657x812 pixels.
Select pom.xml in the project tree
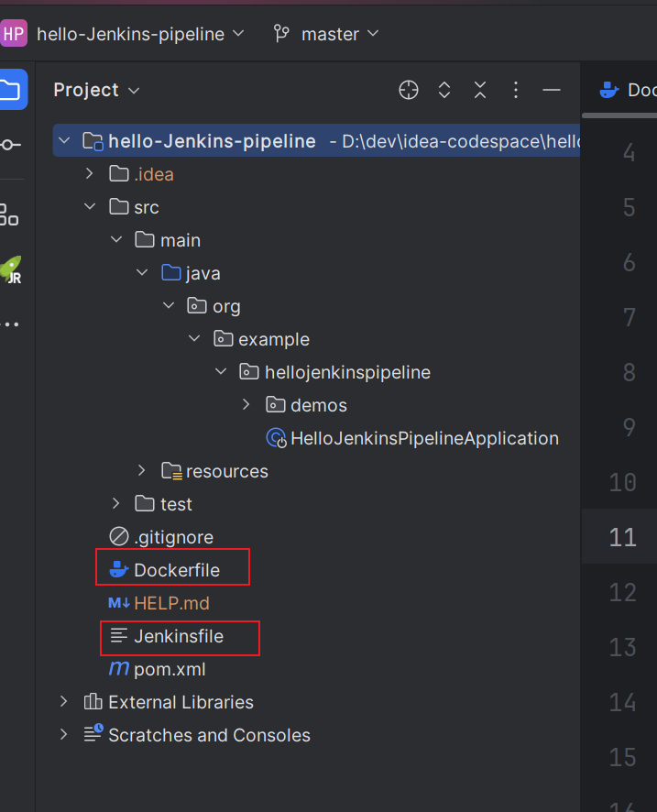tap(170, 669)
